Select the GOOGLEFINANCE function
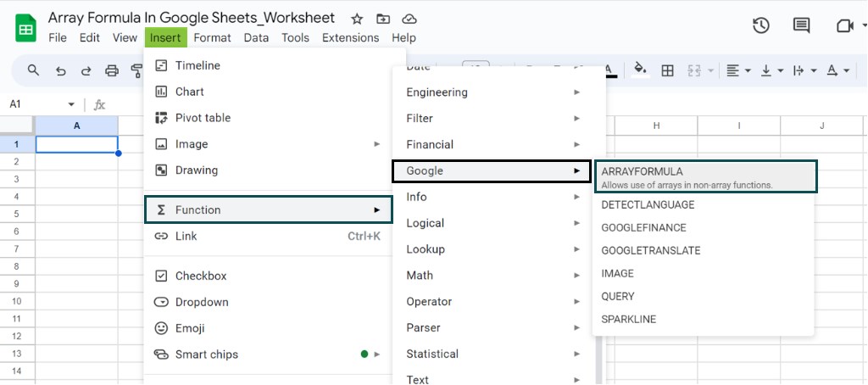This screenshot has height=385, width=868. click(703, 227)
